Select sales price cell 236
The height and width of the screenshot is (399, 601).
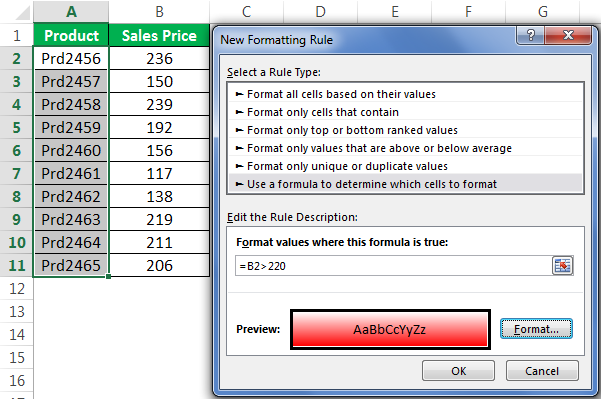[x=159, y=58]
